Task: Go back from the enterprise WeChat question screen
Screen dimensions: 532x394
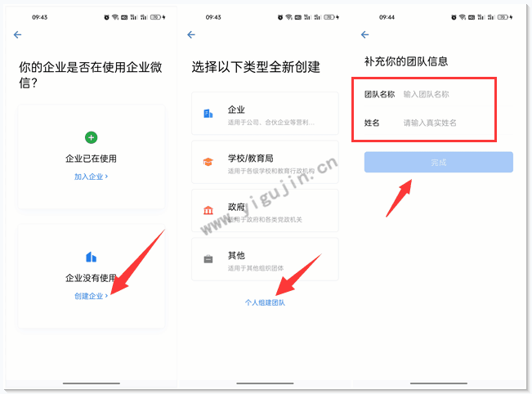Action: pos(18,34)
